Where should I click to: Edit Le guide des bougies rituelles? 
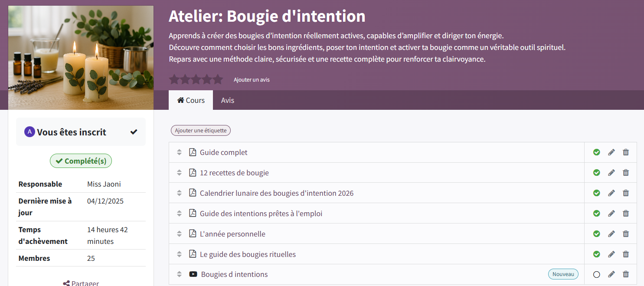[x=611, y=254]
